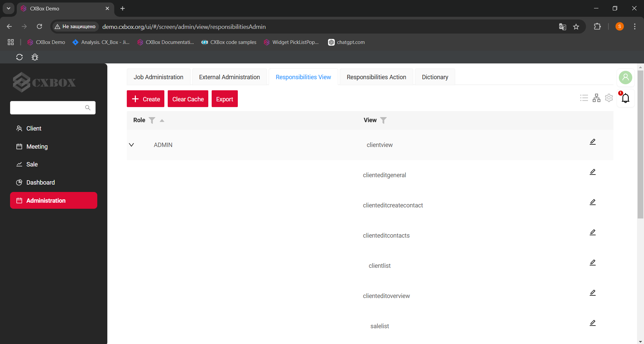This screenshot has height=344, width=644.
Task: Bookmark this page with star icon
Action: point(576,27)
